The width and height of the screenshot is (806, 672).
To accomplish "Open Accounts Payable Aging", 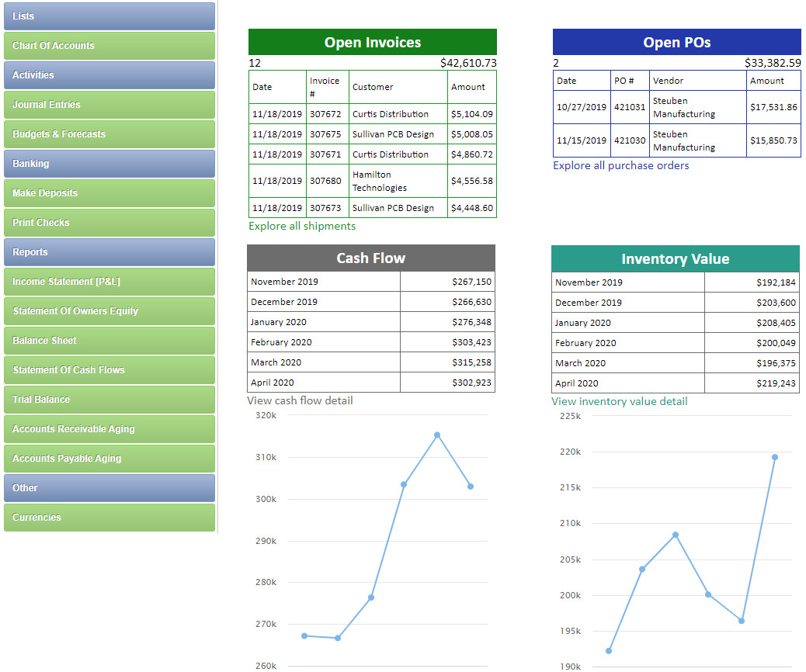I will [x=109, y=459].
